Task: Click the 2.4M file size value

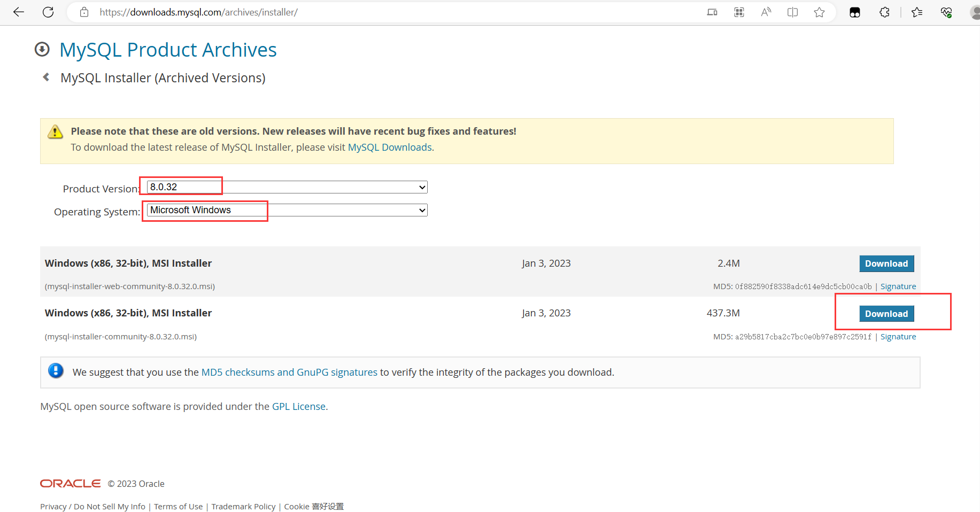Action: click(x=729, y=263)
